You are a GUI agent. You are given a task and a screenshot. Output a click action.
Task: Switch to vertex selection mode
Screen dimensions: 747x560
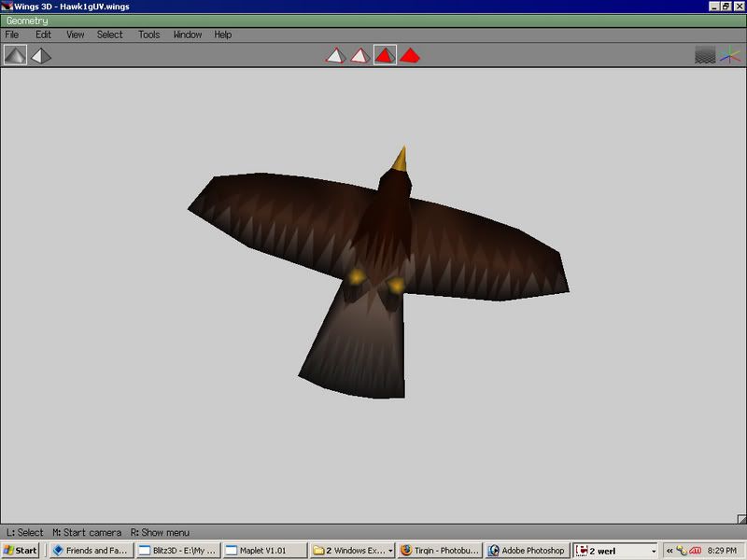[x=336, y=55]
